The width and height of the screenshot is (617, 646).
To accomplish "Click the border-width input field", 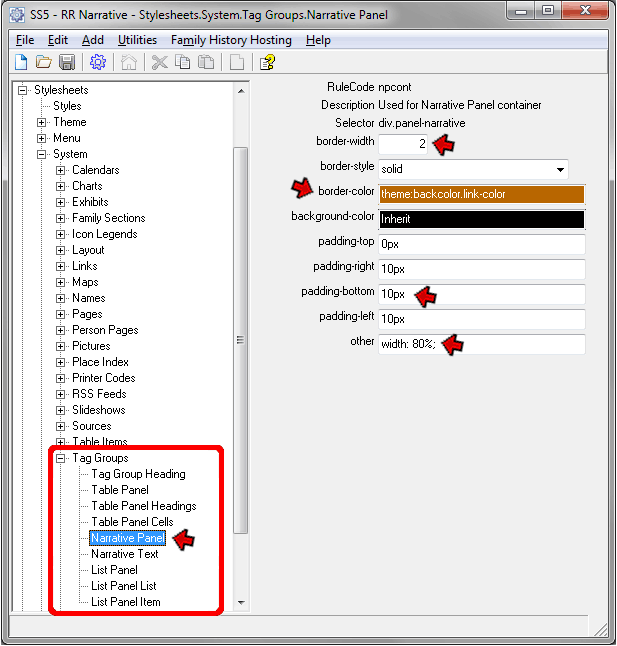I will coord(403,144).
